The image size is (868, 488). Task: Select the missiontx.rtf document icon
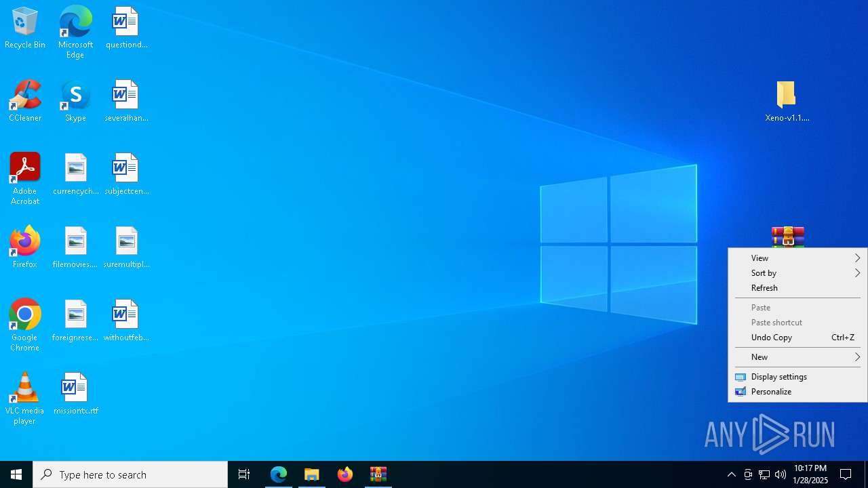pyautogui.click(x=75, y=394)
